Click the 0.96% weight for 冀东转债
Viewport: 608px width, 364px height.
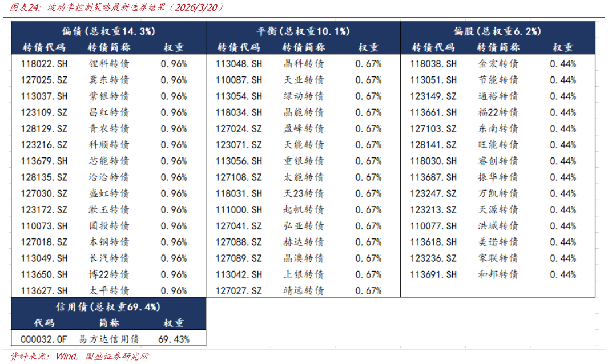pos(174,80)
